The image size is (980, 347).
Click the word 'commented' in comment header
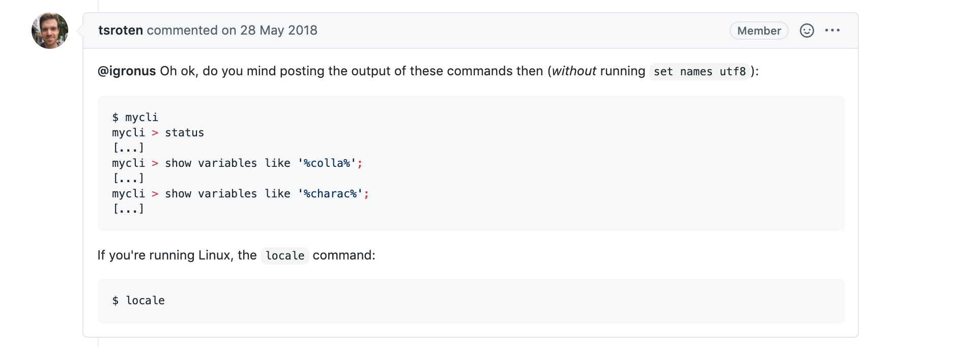[182, 31]
